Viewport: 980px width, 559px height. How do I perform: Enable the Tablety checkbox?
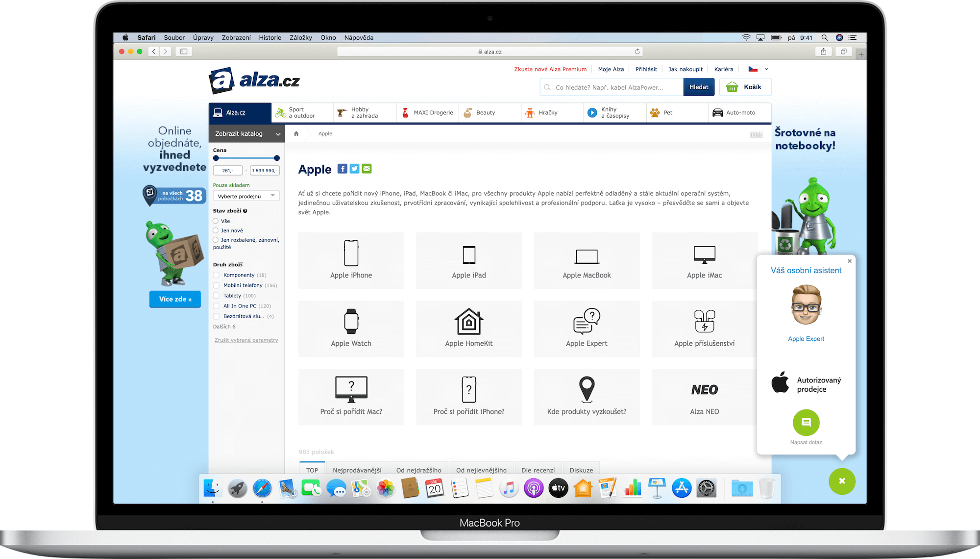[216, 296]
